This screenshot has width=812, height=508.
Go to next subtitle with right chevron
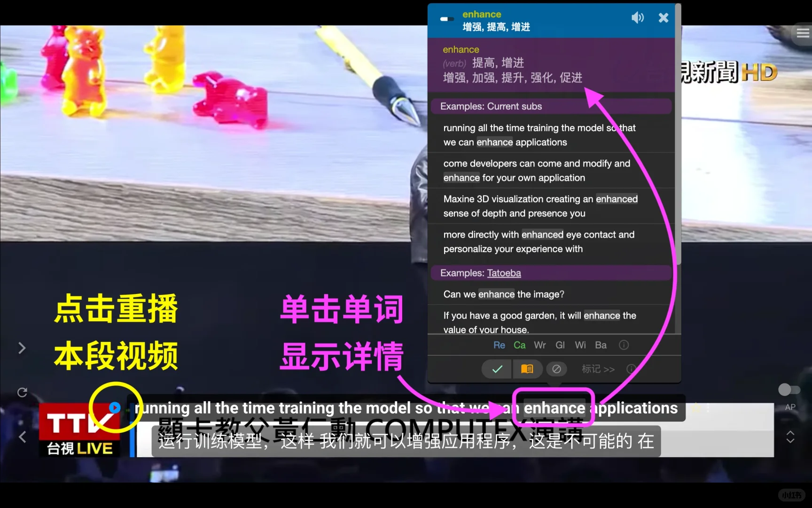22,348
